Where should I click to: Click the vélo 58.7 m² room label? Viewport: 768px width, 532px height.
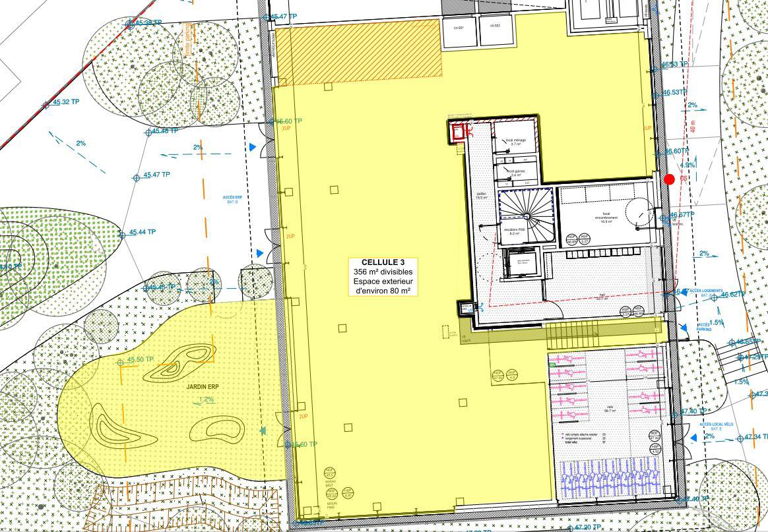[x=610, y=409]
